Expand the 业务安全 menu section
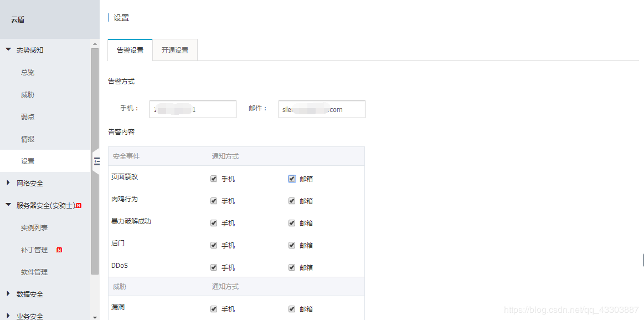The width and height of the screenshot is (644, 320). point(8,316)
